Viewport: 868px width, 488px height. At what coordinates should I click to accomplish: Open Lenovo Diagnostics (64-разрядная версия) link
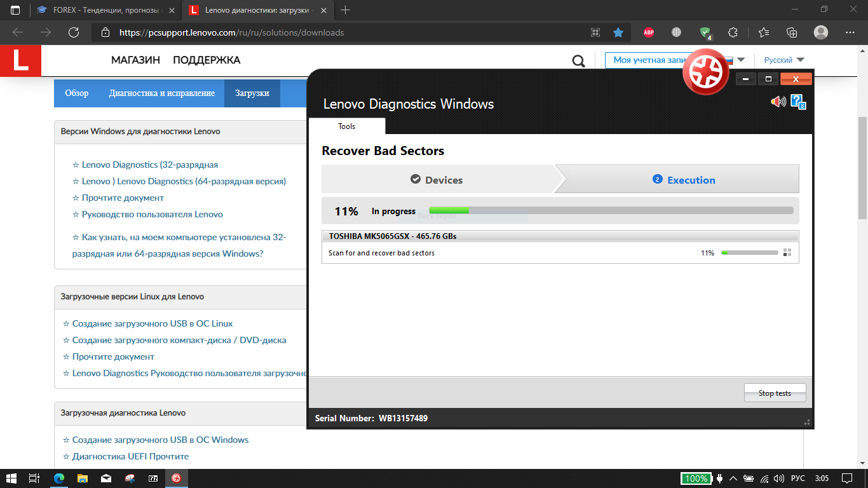click(x=184, y=181)
